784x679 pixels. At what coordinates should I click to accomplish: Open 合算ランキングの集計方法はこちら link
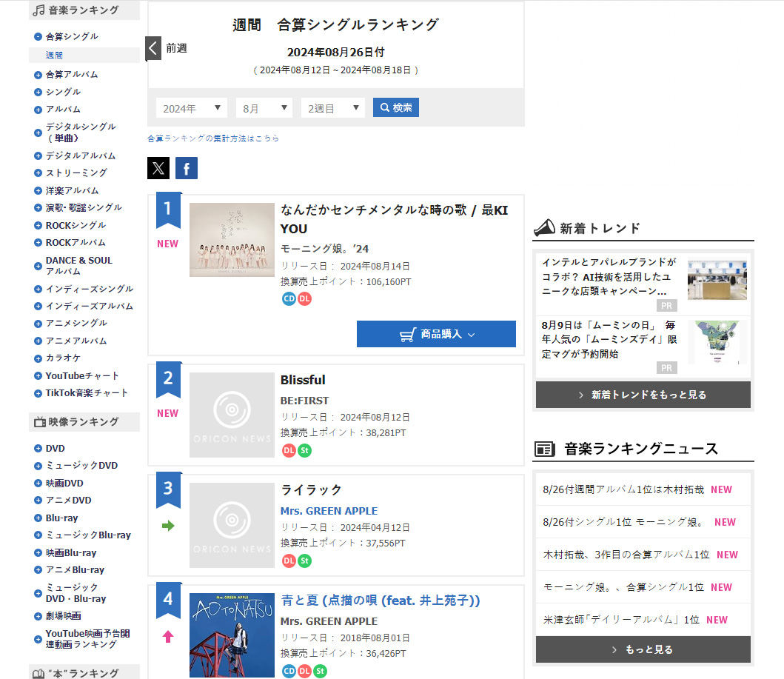point(213,138)
